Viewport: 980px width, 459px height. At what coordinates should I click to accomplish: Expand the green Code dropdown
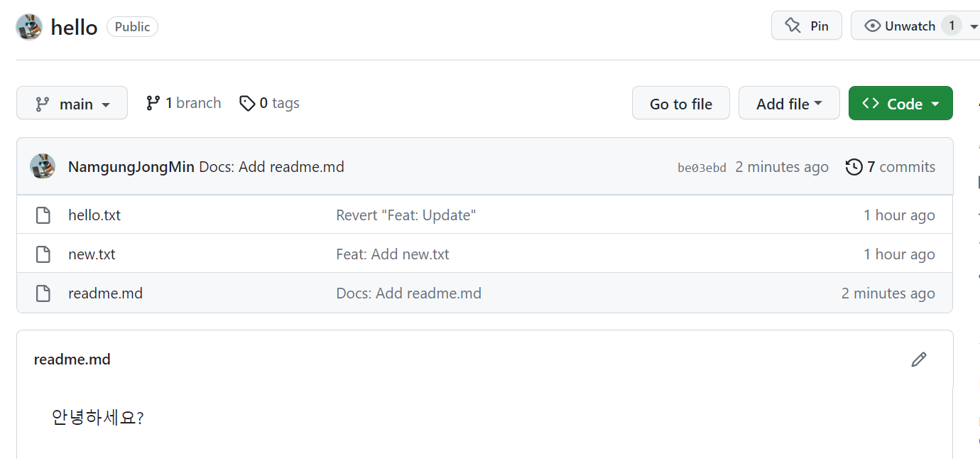click(900, 104)
